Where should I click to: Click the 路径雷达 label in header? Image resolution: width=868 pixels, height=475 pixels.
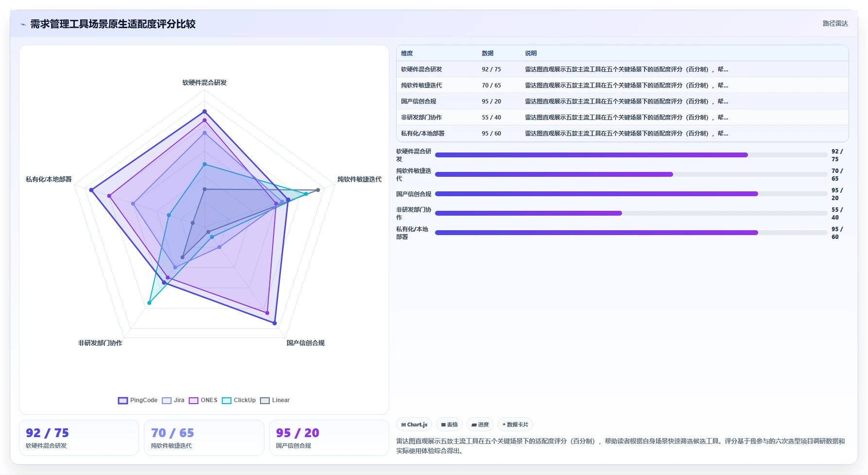835,23
